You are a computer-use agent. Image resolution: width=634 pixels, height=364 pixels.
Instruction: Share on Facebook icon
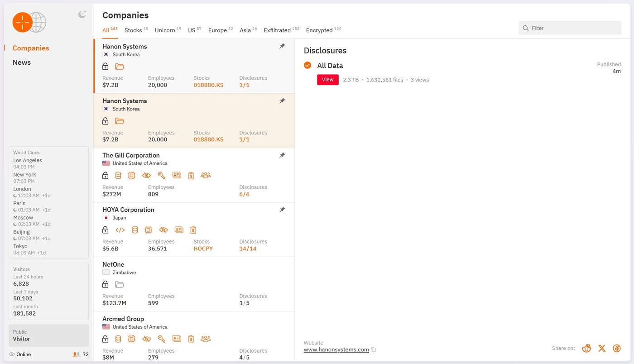tap(616, 348)
